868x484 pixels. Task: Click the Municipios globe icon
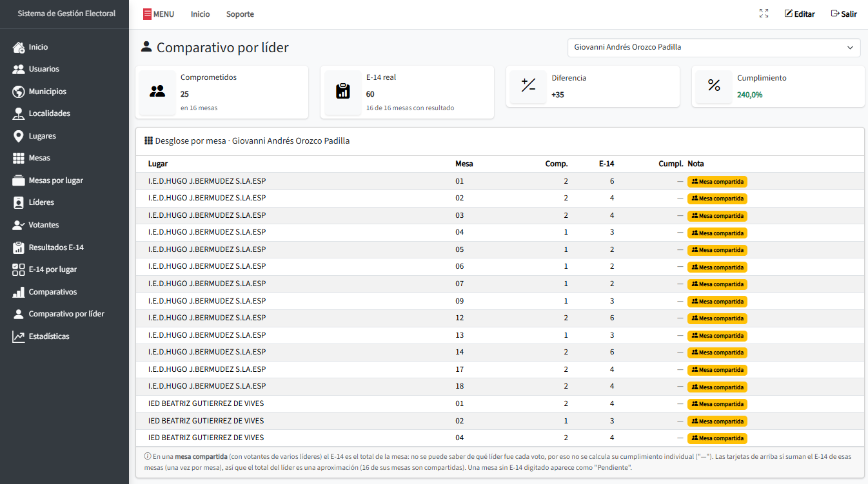point(18,92)
